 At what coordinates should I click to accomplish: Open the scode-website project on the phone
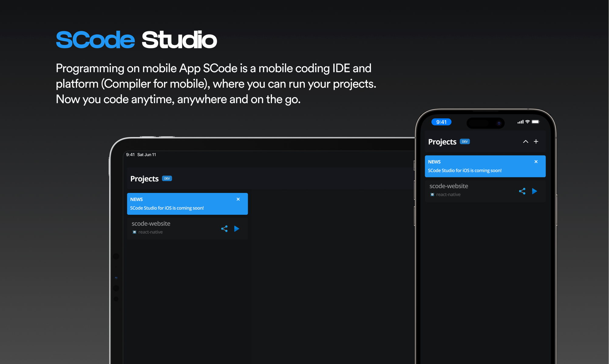click(485, 191)
